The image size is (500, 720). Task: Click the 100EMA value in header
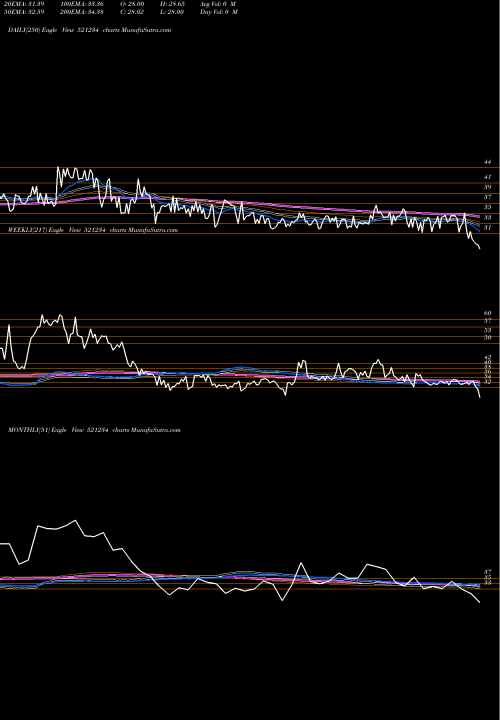(x=84, y=4)
